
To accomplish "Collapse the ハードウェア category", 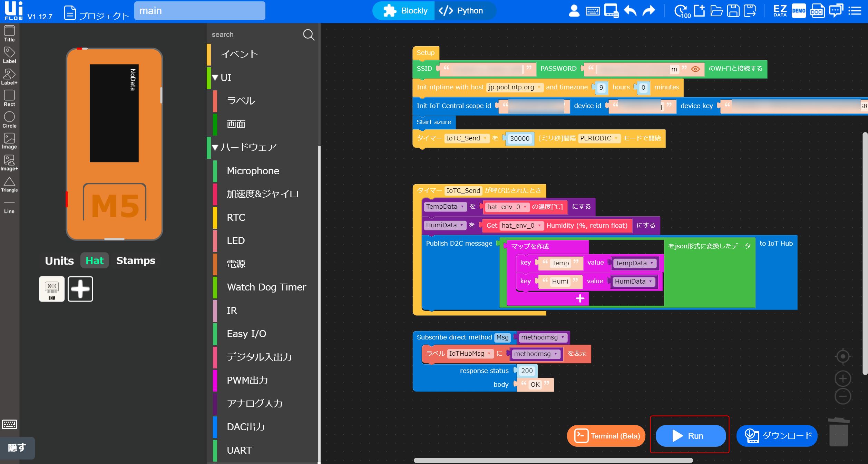I will pyautogui.click(x=215, y=148).
